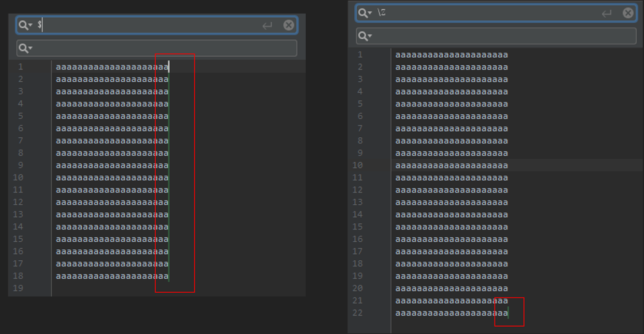Screen dimensions: 644x334
Task: Place cursor in line 21 text, right editor
Action: pos(452,301)
